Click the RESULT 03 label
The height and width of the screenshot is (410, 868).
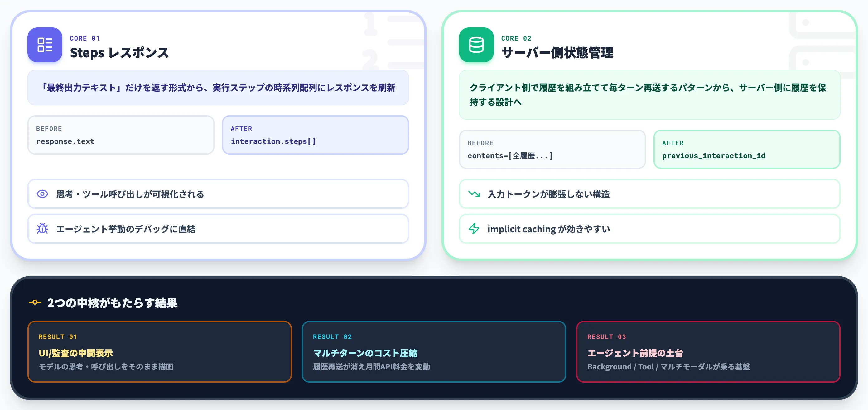coord(606,336)
